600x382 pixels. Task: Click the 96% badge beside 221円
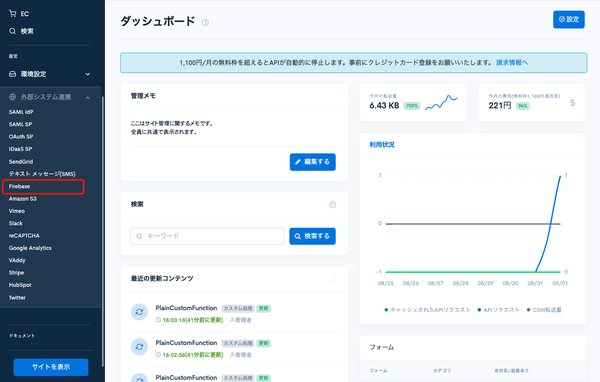click(x=522, y=106)
